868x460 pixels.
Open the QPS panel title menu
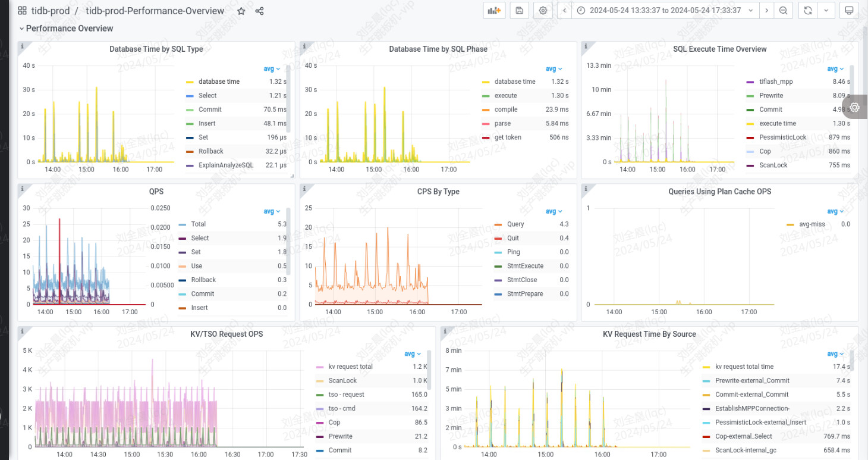[x=156, y=192]
